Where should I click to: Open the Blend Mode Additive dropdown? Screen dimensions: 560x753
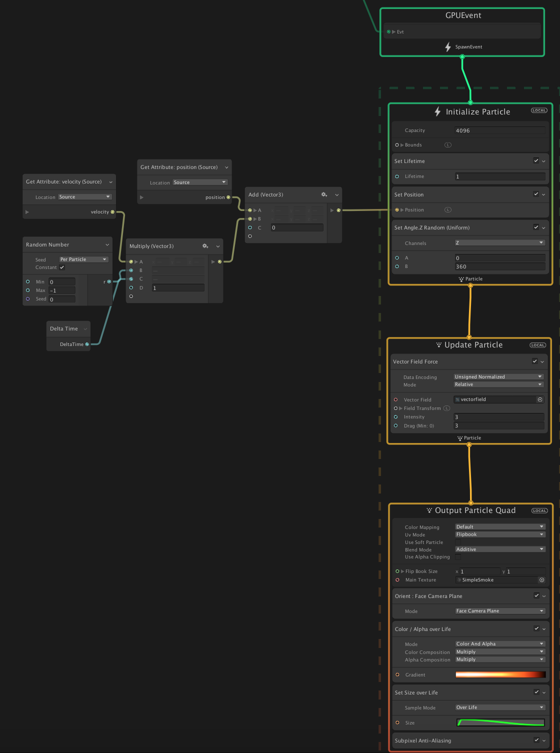[499, 549]
